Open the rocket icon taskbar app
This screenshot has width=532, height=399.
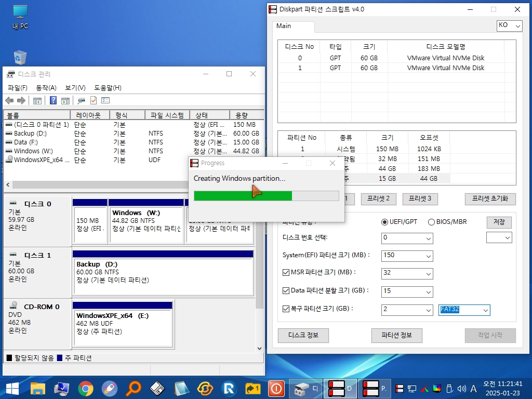click(109, 389)
